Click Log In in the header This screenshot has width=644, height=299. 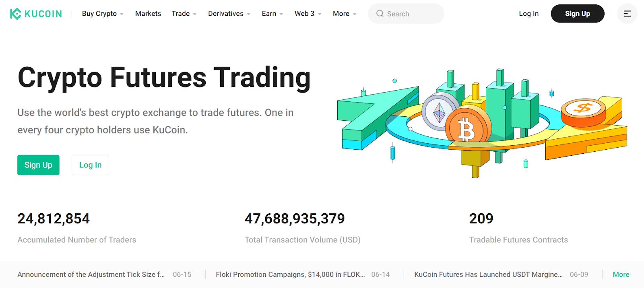coord(528,14)
